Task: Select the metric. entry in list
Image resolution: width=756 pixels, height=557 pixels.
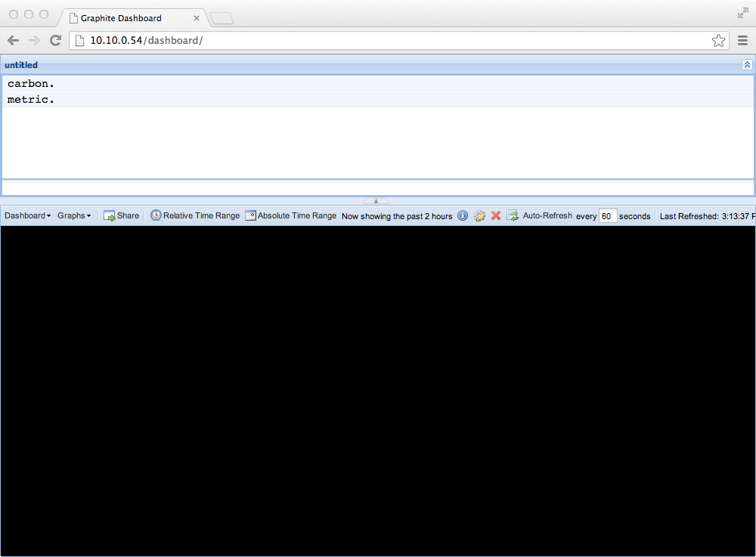Action: (x=377, y=99)
